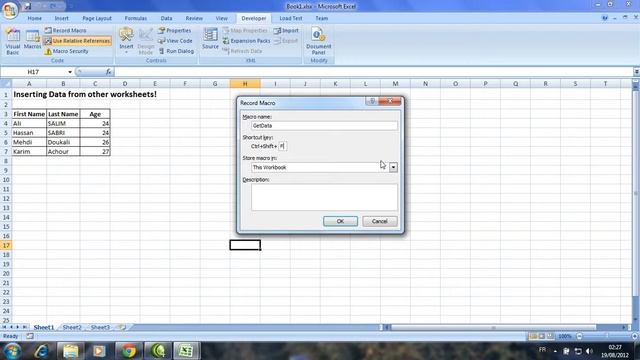Image resolution: width=640 pixels, height=360 pixels.
Task: Select row 17 header
Action: tap(6, 245)
